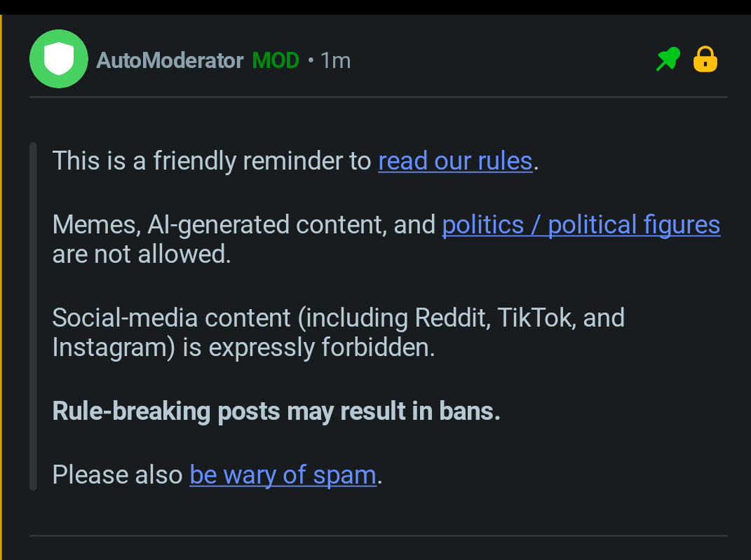Open the "read our rules" link

455,161
